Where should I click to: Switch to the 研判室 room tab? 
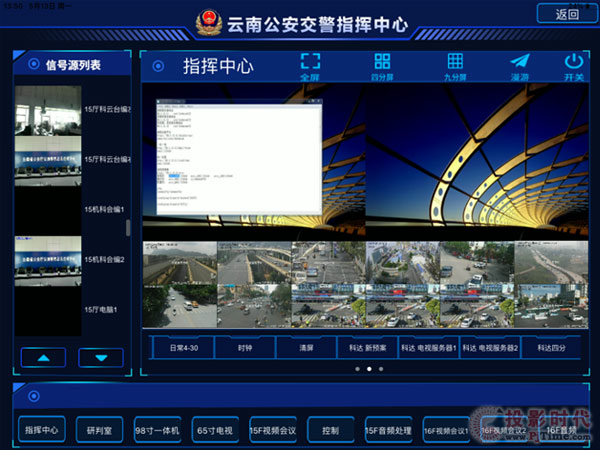click(x=99, y=430)
